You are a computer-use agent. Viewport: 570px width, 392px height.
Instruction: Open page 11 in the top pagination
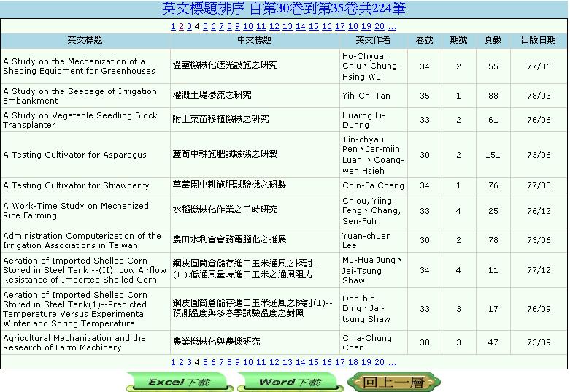261,26
